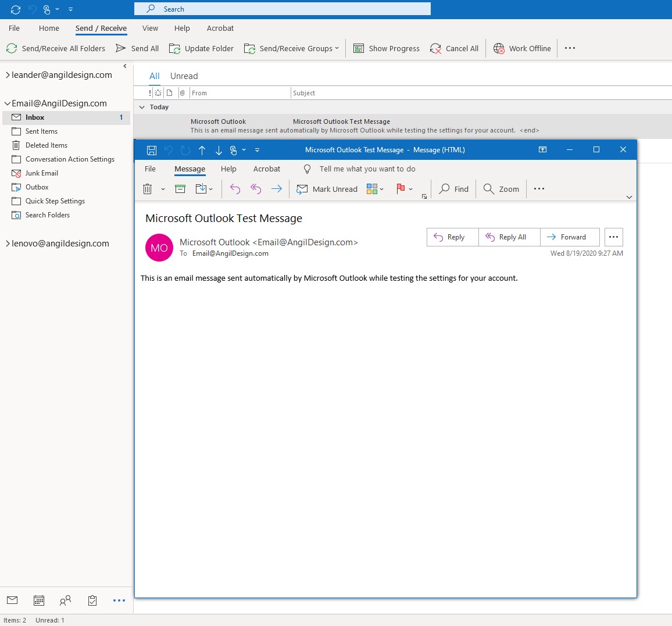Switch to the Home tab

pyautogui.click(x=49, y=28)
